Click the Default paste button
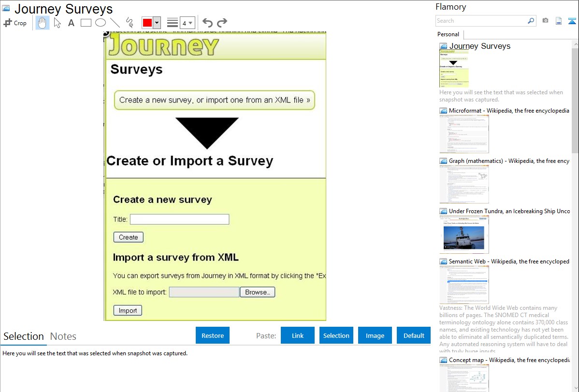 pos(414,335)
